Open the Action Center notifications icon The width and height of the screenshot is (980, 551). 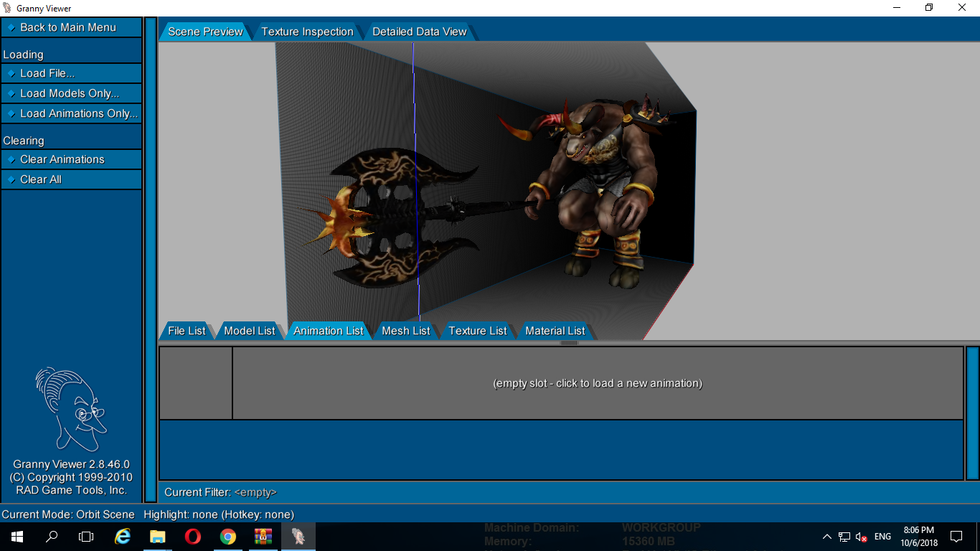pos(956,536)
